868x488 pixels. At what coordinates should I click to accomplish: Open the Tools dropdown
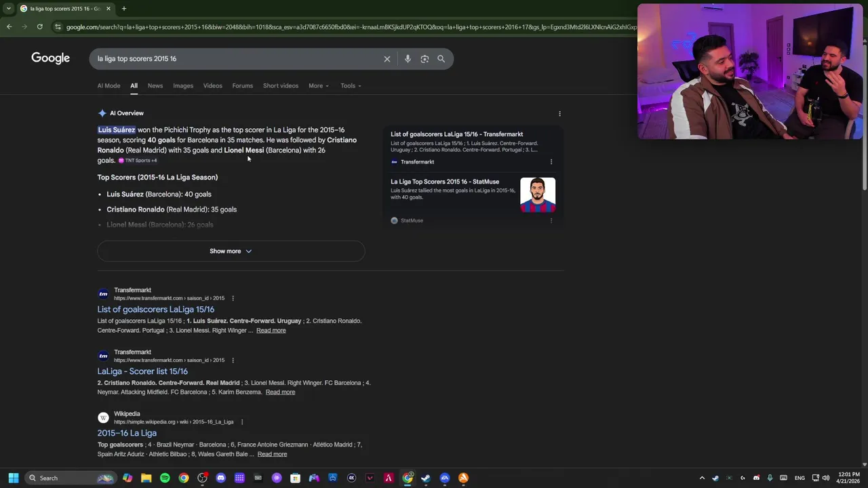pos(351,86)
